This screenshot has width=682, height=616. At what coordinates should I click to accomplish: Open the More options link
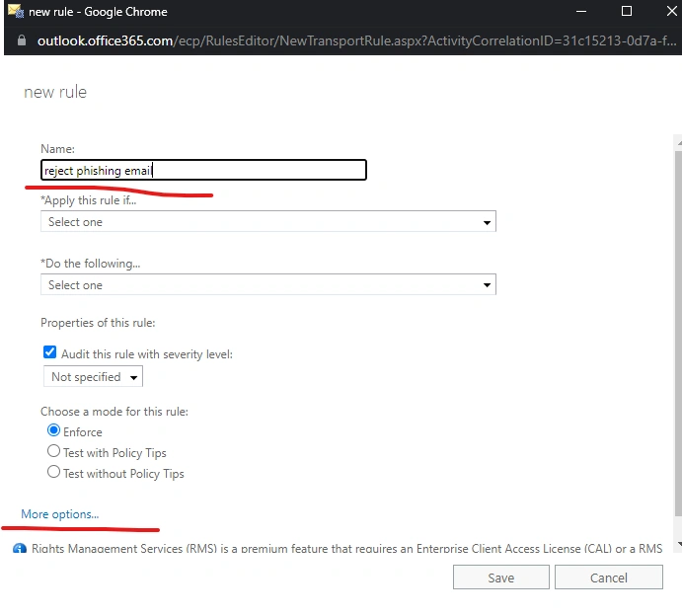(x=60, y=514)
